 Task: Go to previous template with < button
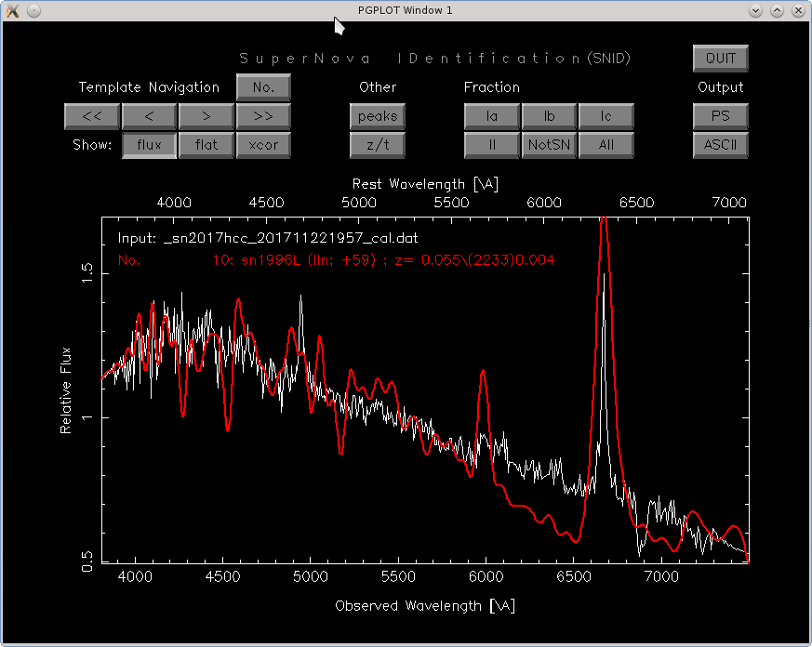(x=148, y=116)
